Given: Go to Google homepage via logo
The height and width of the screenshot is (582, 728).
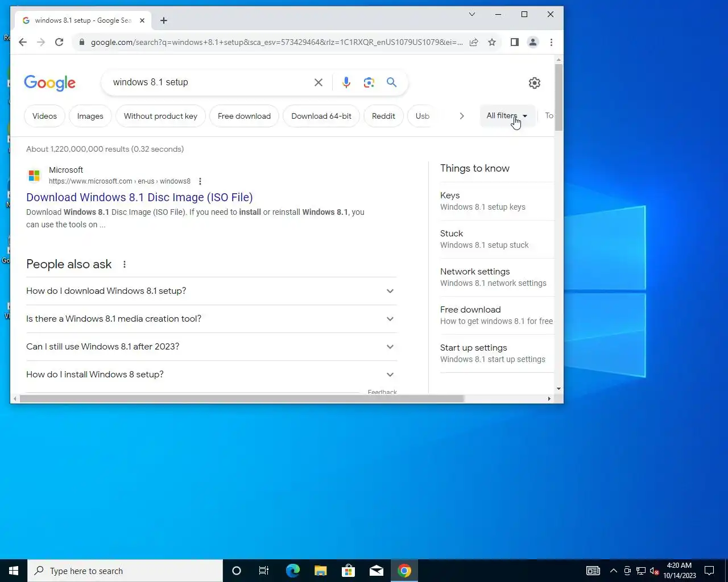Looking at the screenshot, I should pos(49,83).
